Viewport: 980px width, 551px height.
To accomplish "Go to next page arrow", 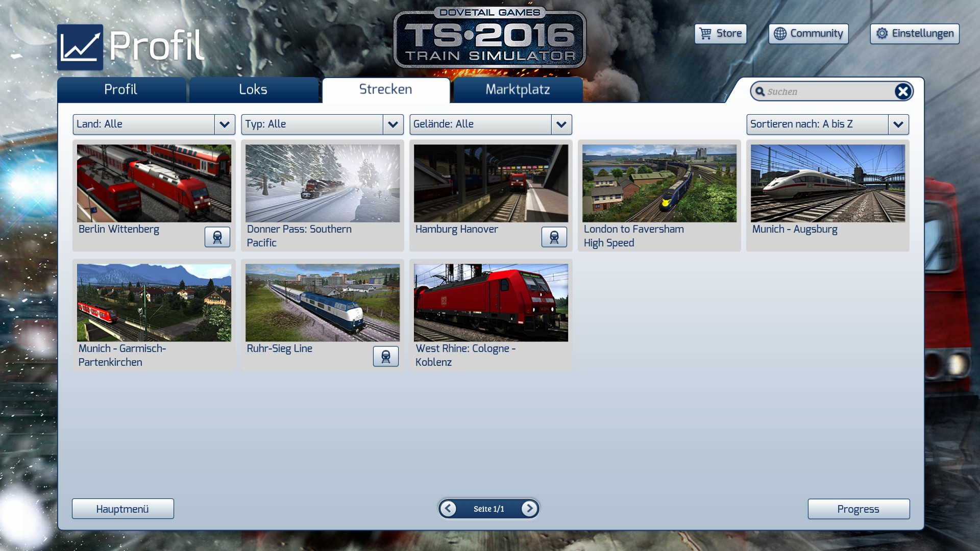I will [529, 509].
